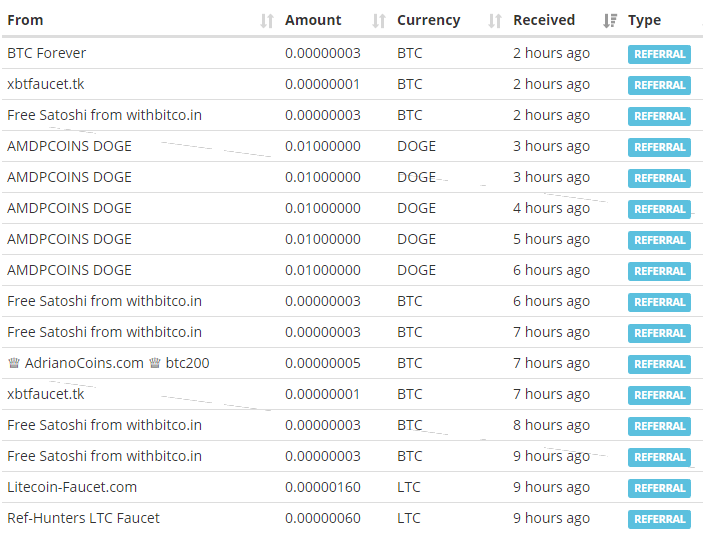
Task: Click REFERRAL badge for Ref-Hunters LTC Faucet
Action: pos(659,519)
